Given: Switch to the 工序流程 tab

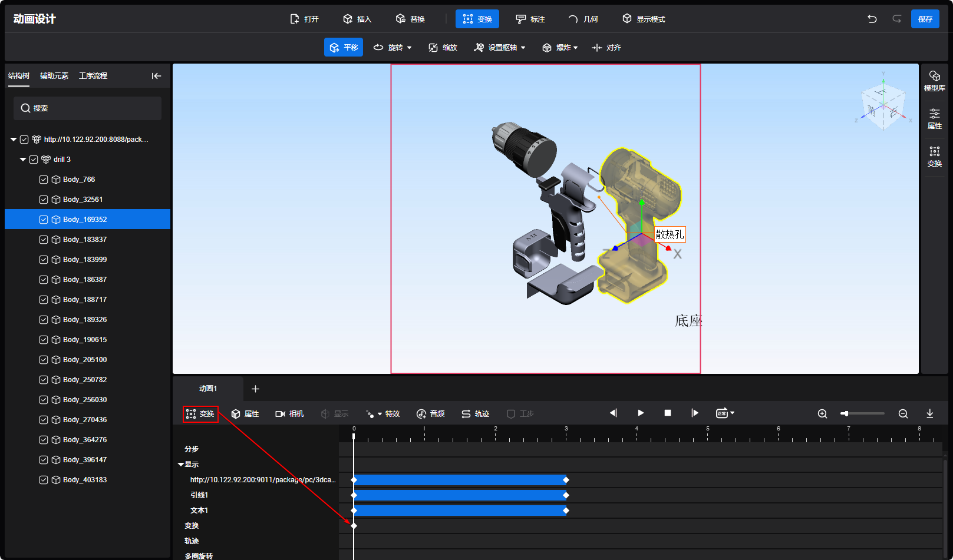Looking at the screenshot, I should pyautogui.click(x=93, y=76).
